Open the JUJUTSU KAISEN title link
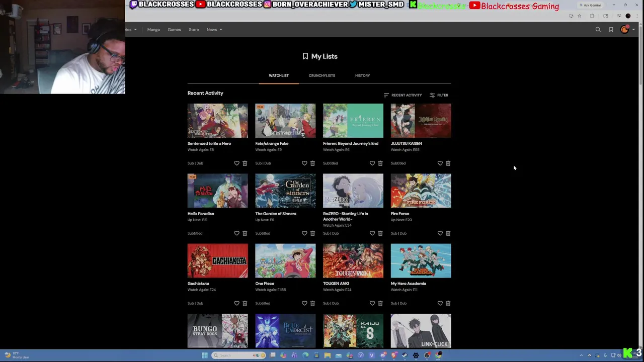The width and height of the screenshot is (644, 362). (x=406, y=143)
